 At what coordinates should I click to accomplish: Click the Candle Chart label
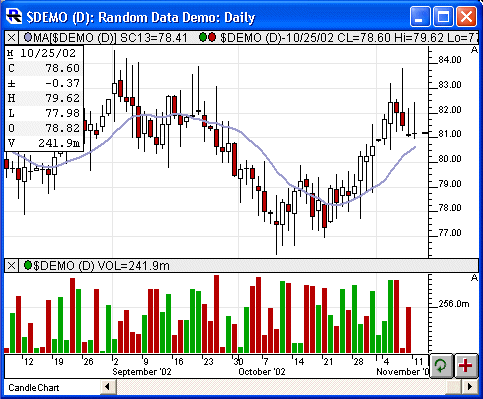click(x=34, y=388)
